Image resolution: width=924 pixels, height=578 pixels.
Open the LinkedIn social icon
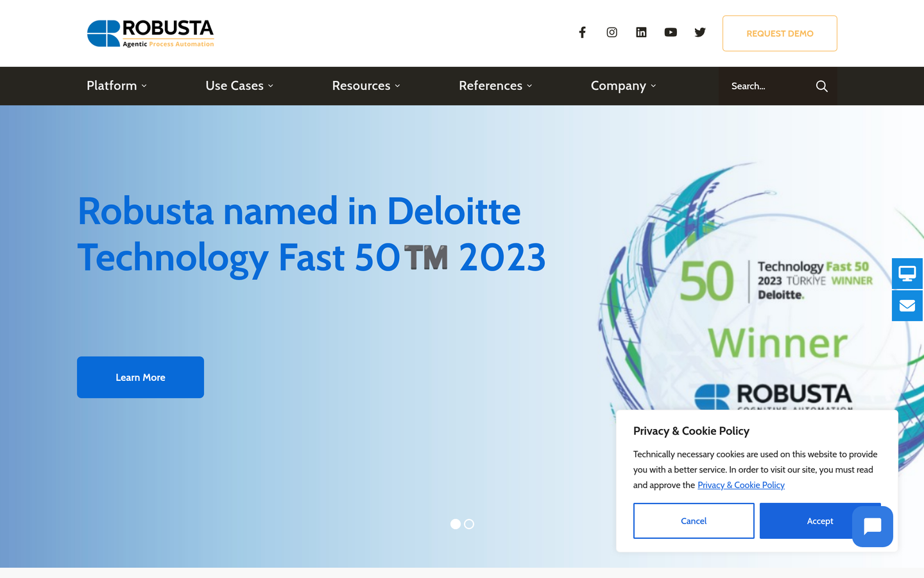641,32
